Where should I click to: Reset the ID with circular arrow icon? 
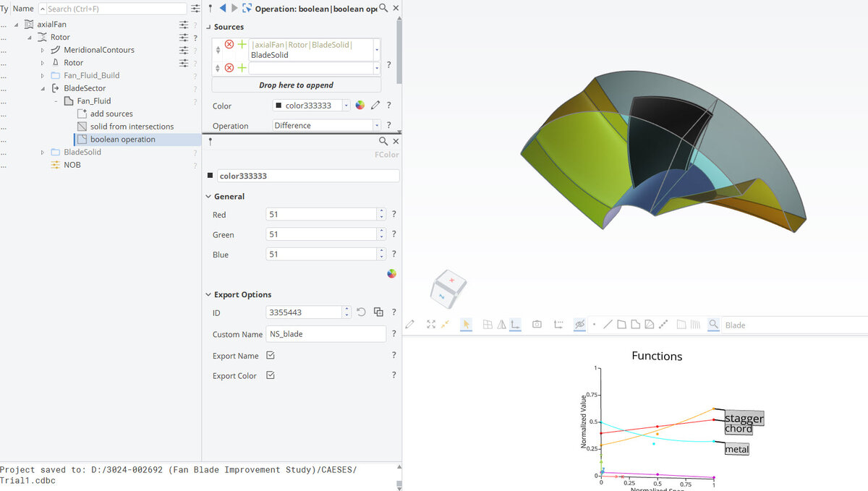pyautogui.click(x=361, y=312)
